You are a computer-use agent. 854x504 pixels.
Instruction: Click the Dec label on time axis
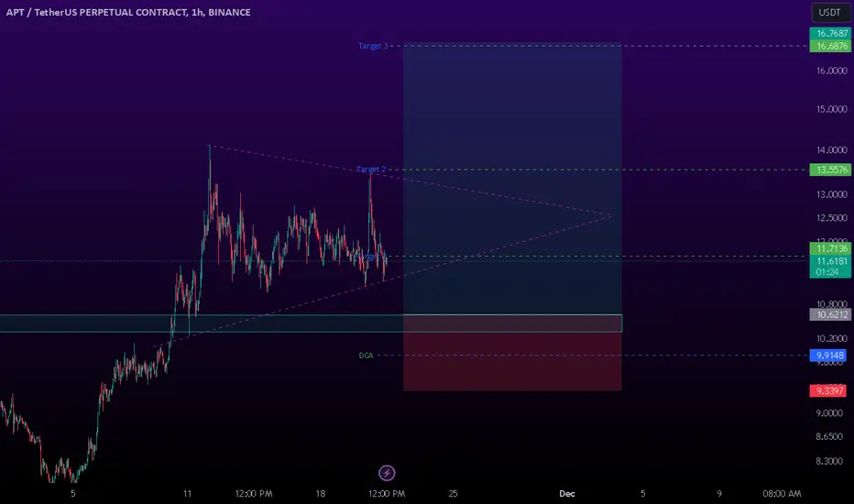[x=567, y=494]
